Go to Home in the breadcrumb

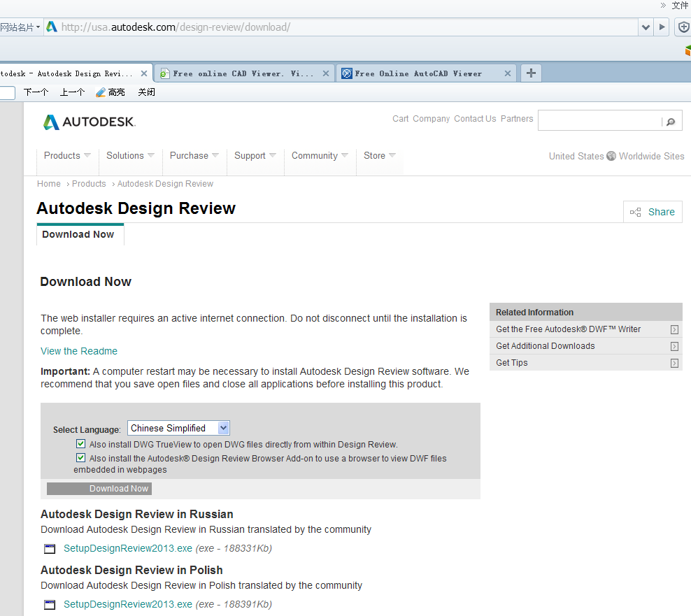pos(49,184)
